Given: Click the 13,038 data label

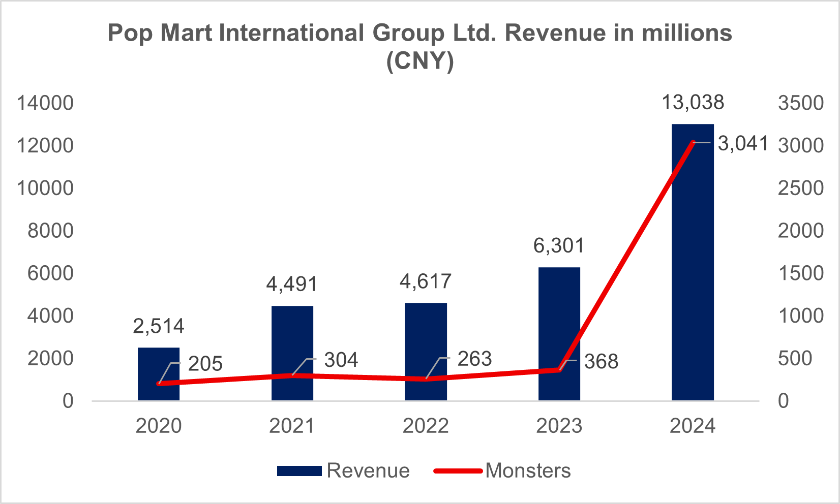Looking at the screenshot, I should [693, 103].
